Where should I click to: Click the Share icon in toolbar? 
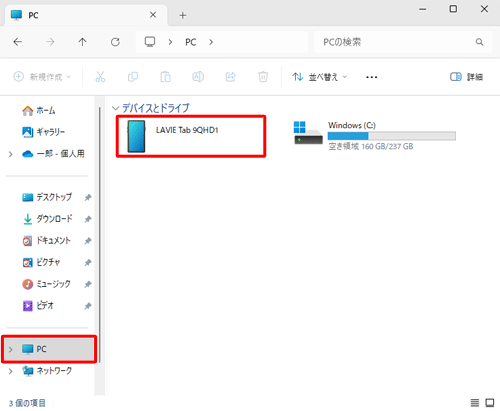230,77
